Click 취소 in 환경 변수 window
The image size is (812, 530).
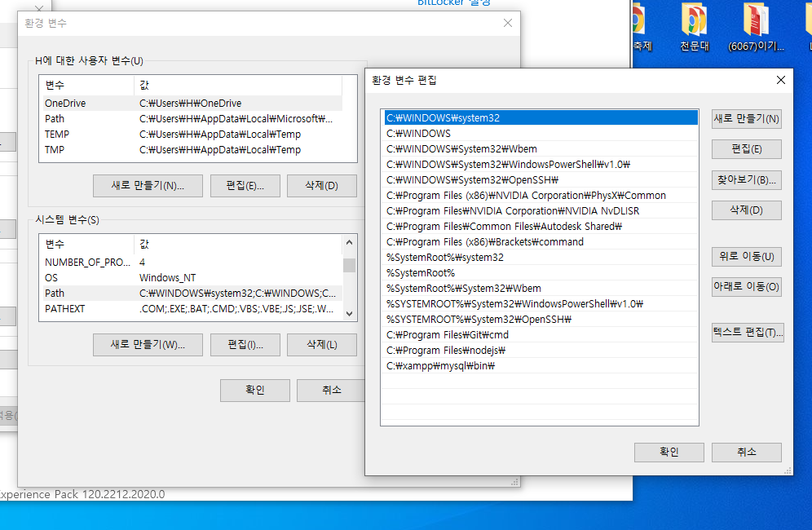[332, 390]
